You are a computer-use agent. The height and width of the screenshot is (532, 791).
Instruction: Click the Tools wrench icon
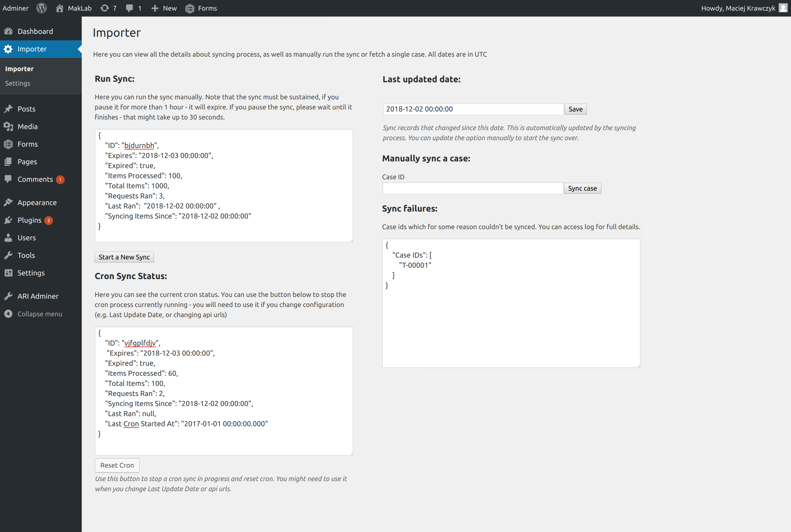[x=9, y=255]
